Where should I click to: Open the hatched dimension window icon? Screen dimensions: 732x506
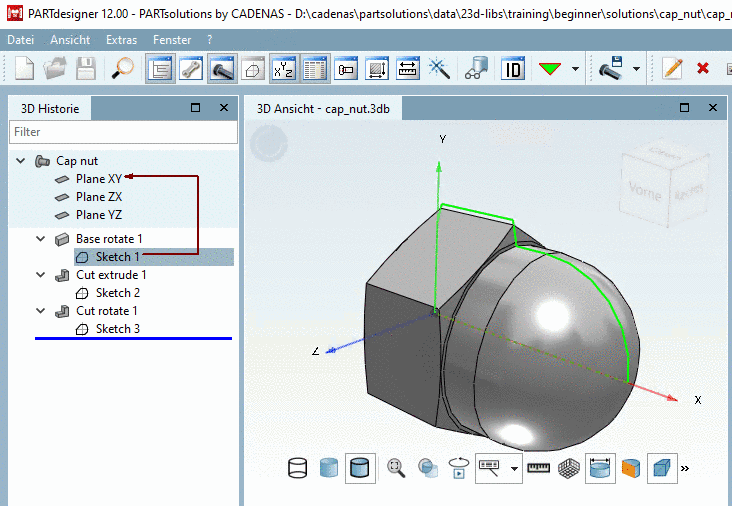click(377, 69)
